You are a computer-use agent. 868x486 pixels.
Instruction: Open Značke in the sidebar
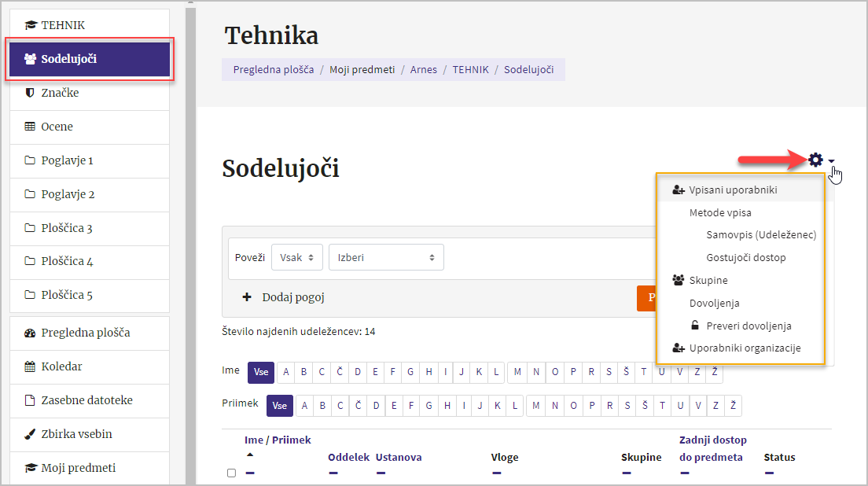point(90,93)
